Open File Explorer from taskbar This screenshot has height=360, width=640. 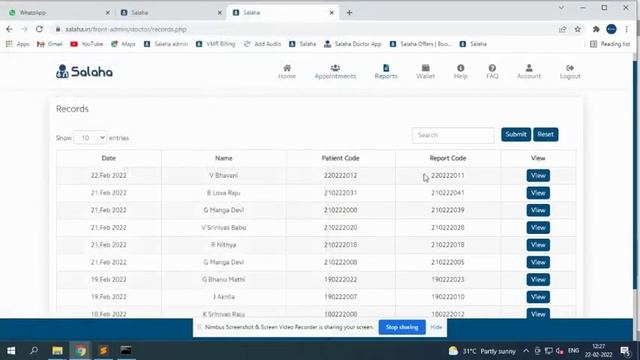point(58,351)
